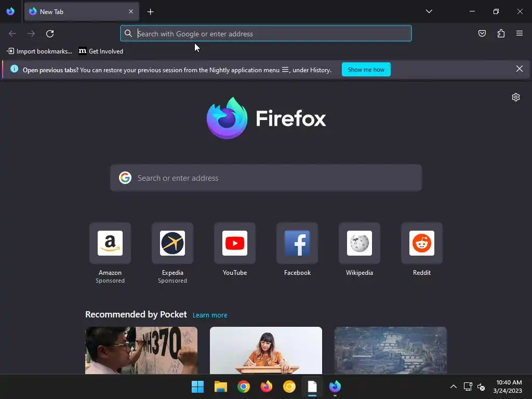Open network status tray icon
The height and width of the screenshot is (399, 532).
[x=468, y=387]
